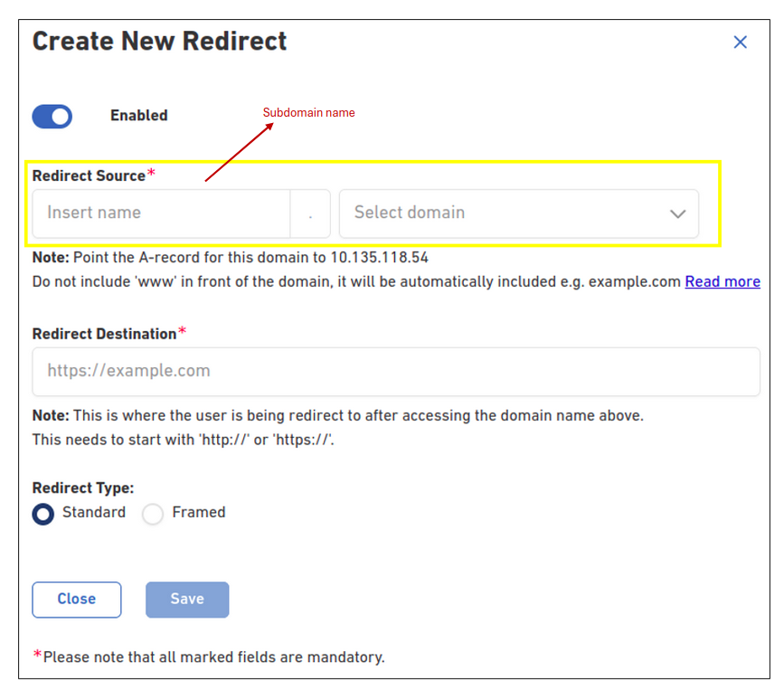Screen dimensions: 784x691
Task: Click the https://example.com destination field
Action: tap(396, 371)
